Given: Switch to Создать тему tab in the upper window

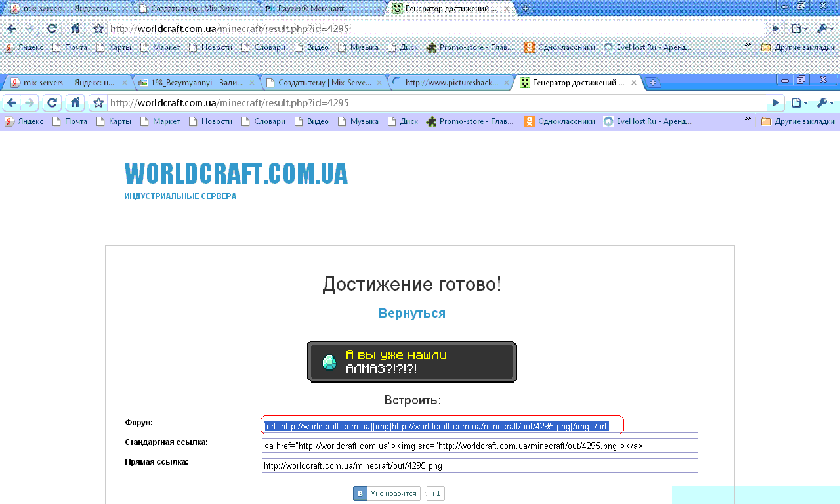Looking at the screenshot, I should point(196,9).
